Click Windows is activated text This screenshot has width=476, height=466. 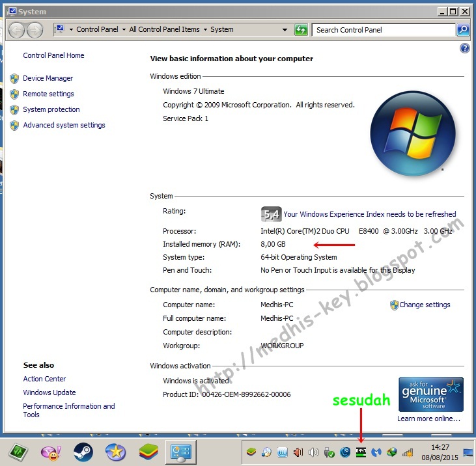coord(196,381)
